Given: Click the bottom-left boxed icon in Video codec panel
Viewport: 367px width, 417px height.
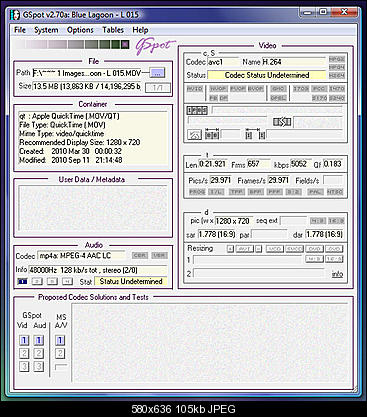Looking at the screenshot, I should (194, 135).
